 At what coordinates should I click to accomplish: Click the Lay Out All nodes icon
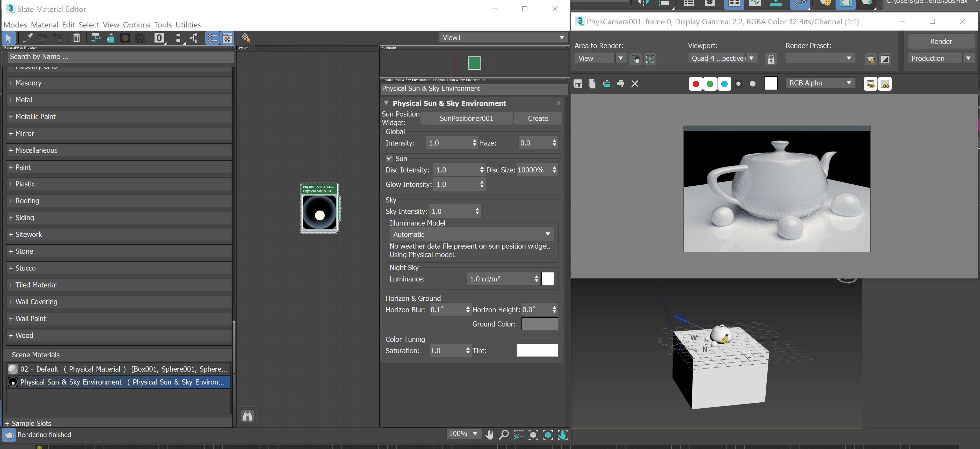pyautogui.click(x=178, y=38)
